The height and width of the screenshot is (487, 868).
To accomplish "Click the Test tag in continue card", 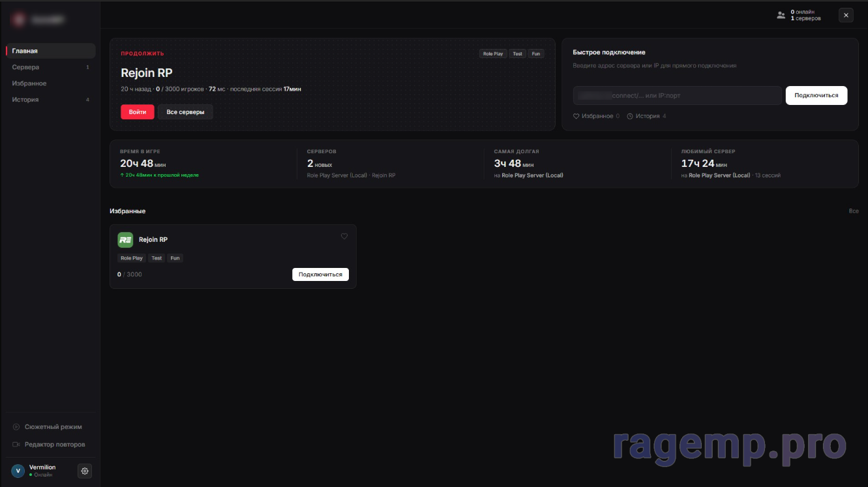I will click(x=517, y=53).
